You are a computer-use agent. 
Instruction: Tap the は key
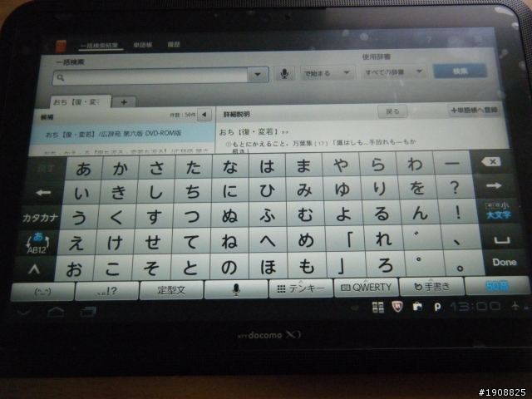[267, 166]
